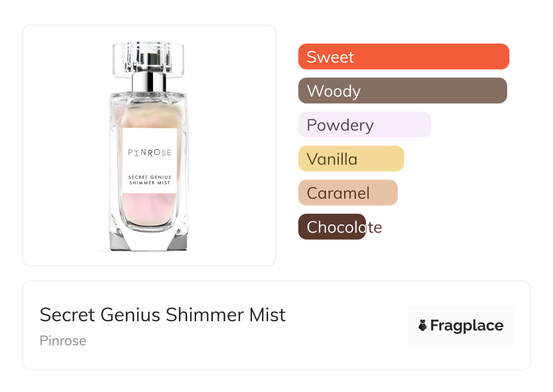Click the word 'Secret' in the product title
This screenshot has width=553, height=392.
click(x=67, y=314)
